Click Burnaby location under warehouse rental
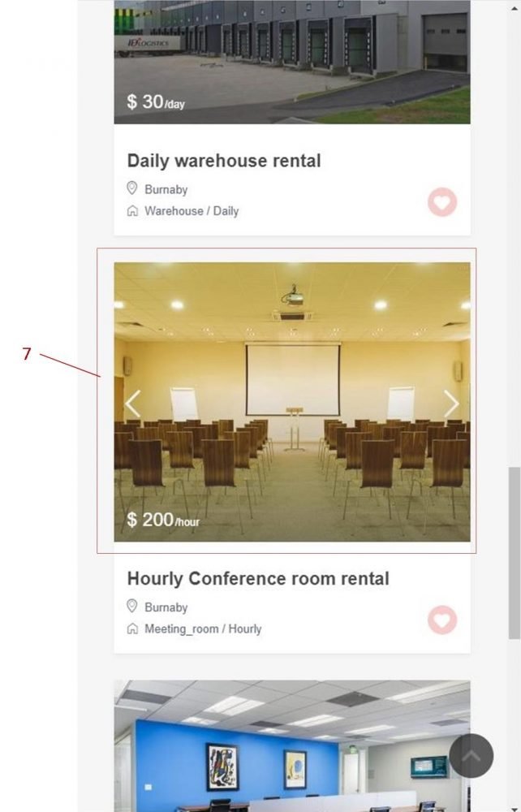 click(166, 189)
